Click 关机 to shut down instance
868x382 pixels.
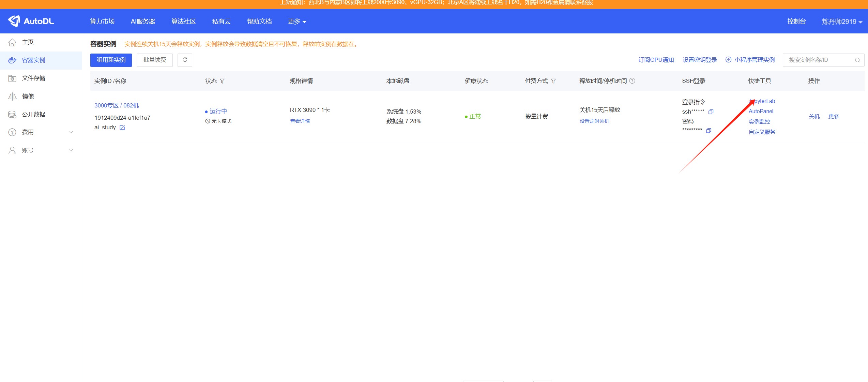point(814,117)
